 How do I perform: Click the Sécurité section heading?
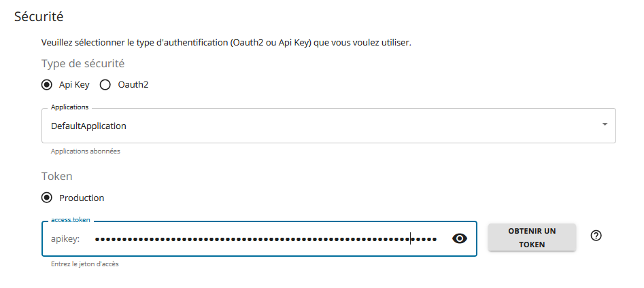[x=39, y=16]
